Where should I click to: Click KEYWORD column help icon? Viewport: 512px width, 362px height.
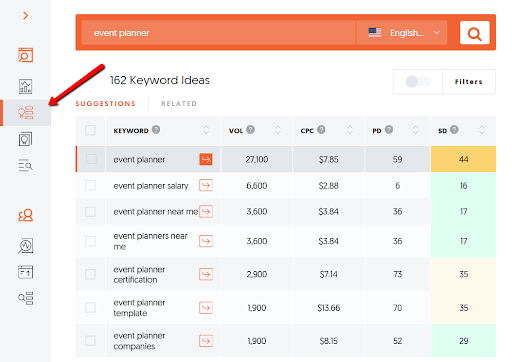[156, 129]
